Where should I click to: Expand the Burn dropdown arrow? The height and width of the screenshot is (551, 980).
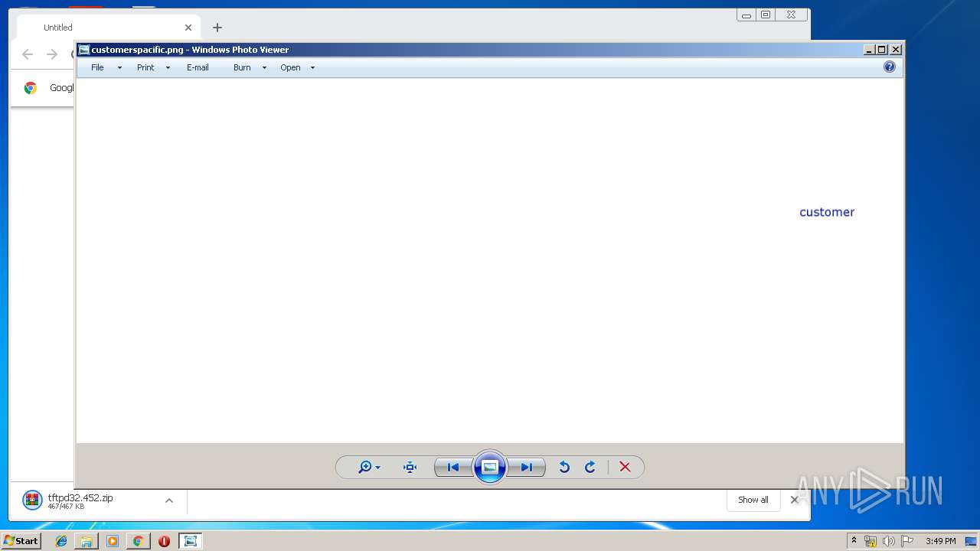coord(264,67)
